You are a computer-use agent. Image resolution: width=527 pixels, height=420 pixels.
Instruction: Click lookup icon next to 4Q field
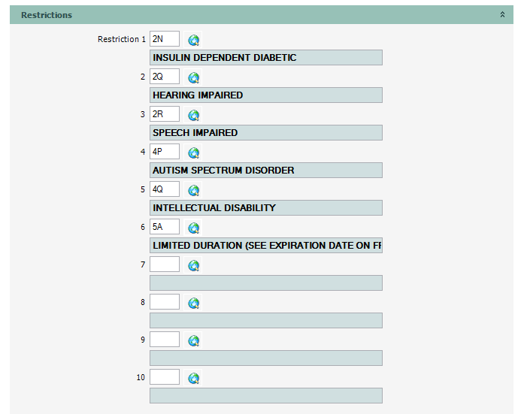pyautogui.click(x=193, y=190)
